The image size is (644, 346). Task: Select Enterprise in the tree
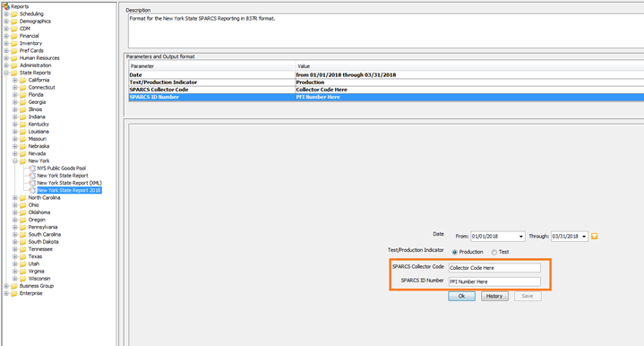(30, 293)
